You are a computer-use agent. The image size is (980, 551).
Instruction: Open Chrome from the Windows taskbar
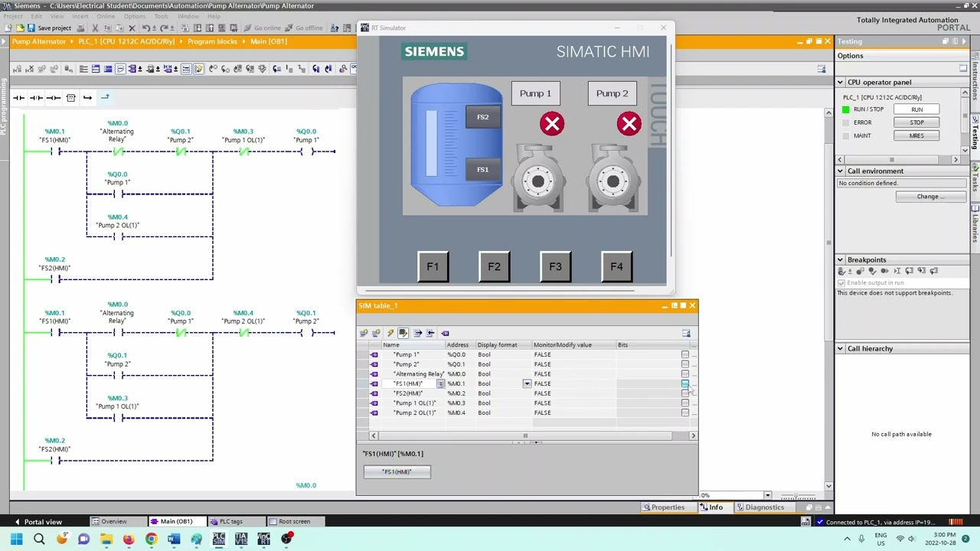[151, 539]
